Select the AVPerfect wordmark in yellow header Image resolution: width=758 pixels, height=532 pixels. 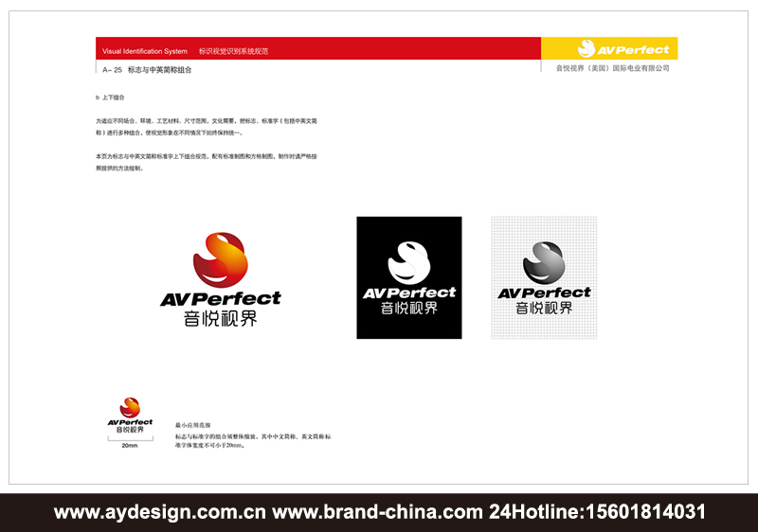633,50
